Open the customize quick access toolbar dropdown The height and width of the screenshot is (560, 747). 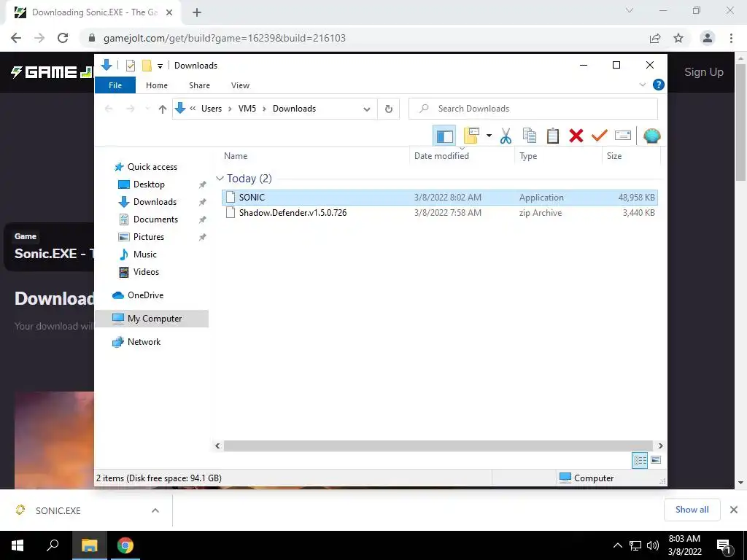pyautogui.click(x=160, y=66)
